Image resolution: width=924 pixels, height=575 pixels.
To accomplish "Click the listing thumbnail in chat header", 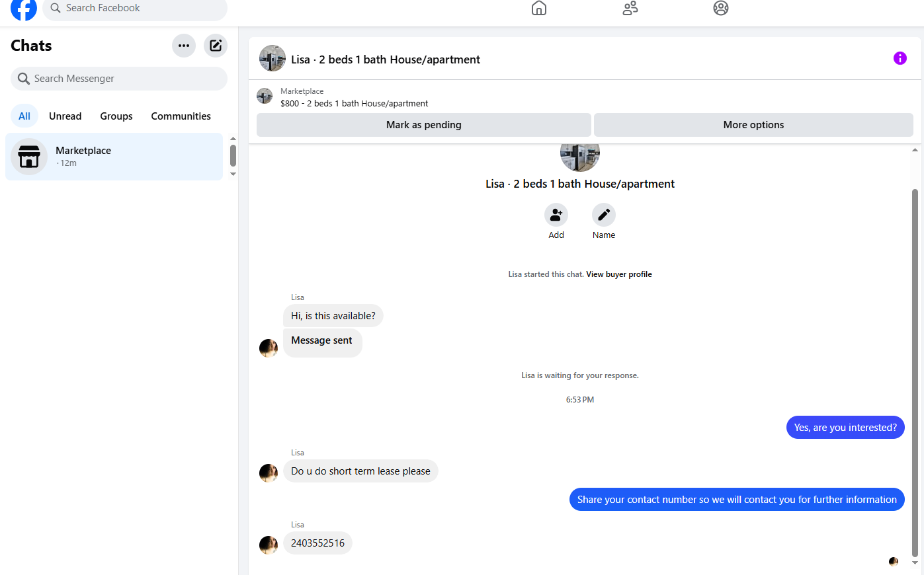I will click(273, 58).
